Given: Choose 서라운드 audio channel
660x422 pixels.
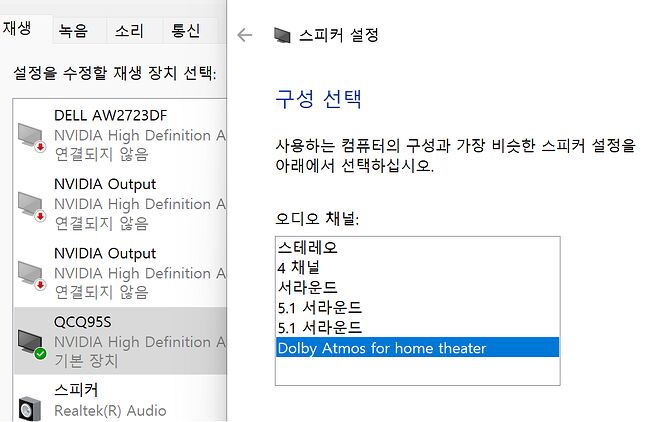Looking at the screenshot, I should (417, 287).
